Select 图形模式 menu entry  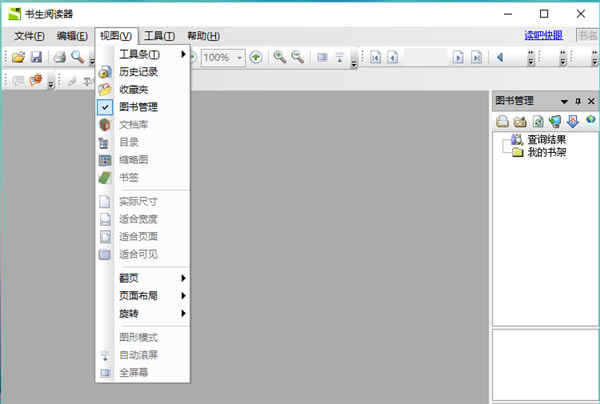pos(143,337)
